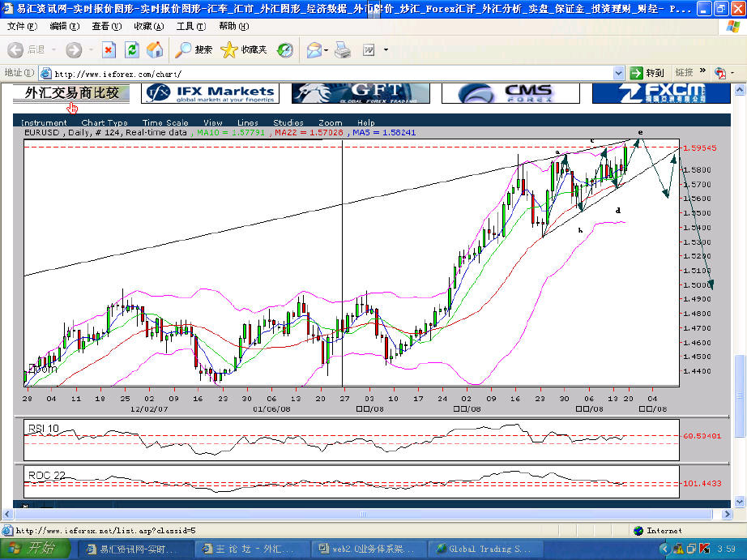Click the Zoom label on chart
747x560 pixels.
point(43,369)
